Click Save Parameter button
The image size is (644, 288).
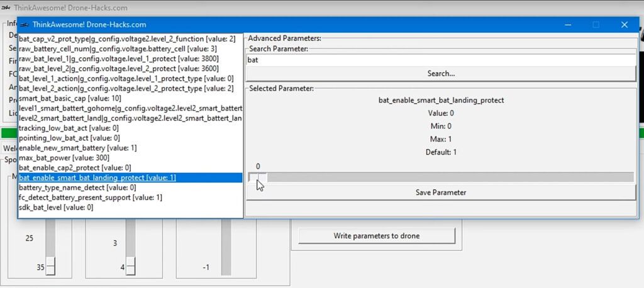[x=441, y=192]
